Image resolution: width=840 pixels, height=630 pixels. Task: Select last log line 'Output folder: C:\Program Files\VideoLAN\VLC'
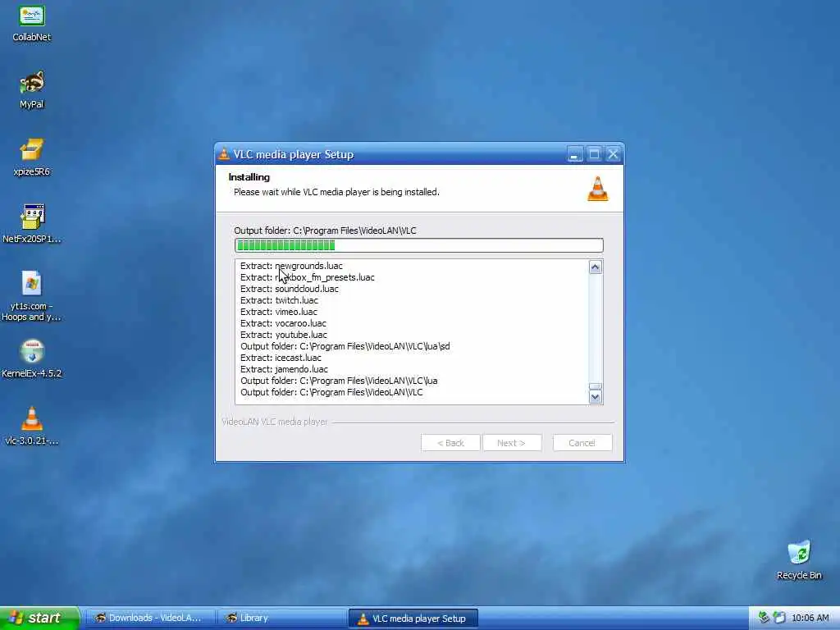tap(331, 392)
